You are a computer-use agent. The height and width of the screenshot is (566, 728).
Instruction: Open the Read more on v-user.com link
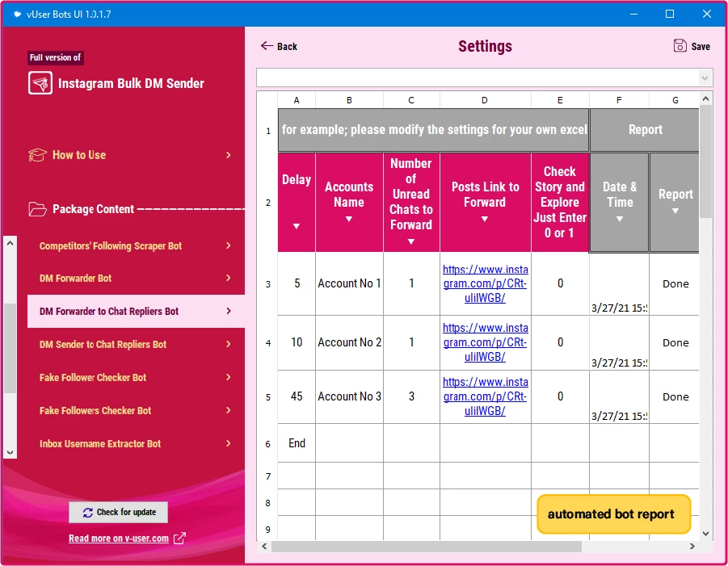119,539
